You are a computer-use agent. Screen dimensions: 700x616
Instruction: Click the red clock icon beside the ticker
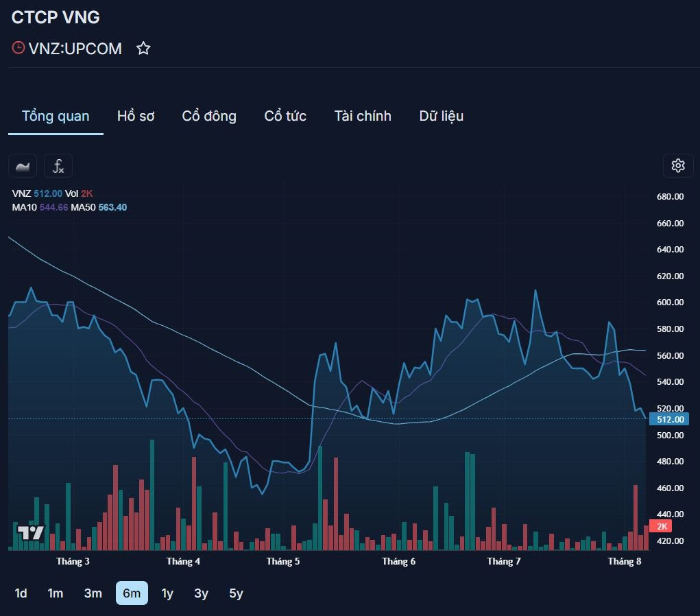pos(19,48)
